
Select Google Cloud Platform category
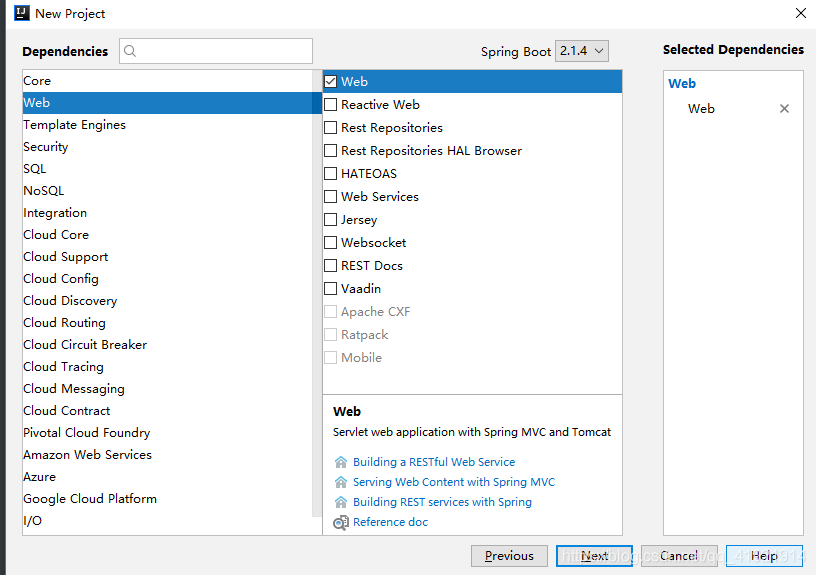point(168,499)
